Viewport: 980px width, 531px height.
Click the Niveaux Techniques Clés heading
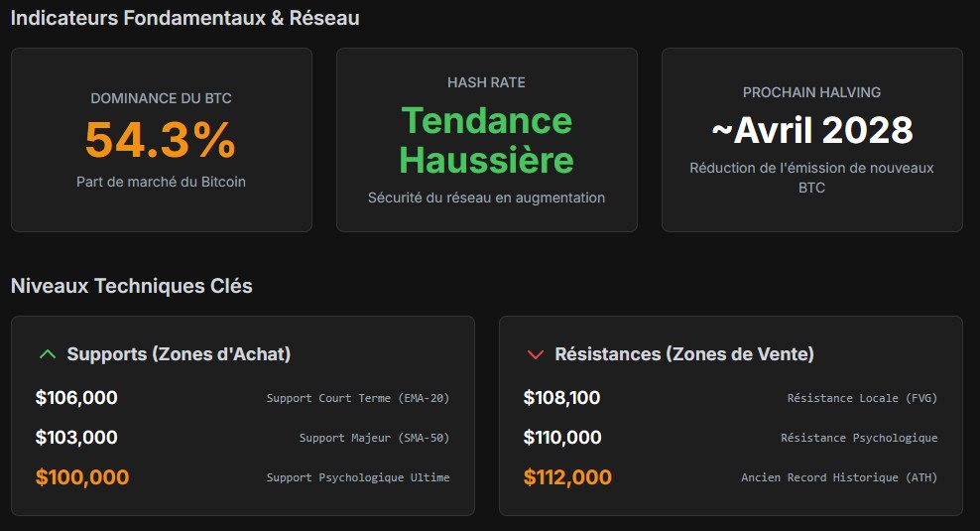132,286
